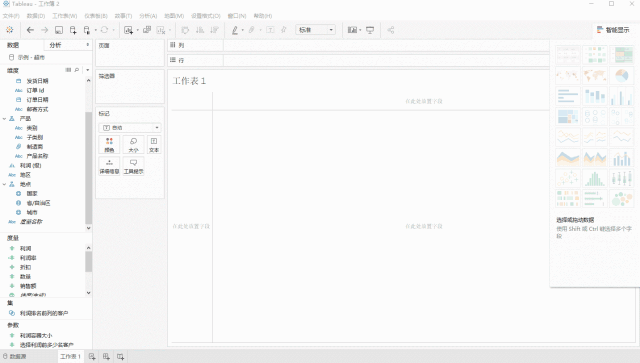Select the horizontal bars chart in Show Me
The width and height of the screenshot is (640, 363).
[x=567, y=96]
